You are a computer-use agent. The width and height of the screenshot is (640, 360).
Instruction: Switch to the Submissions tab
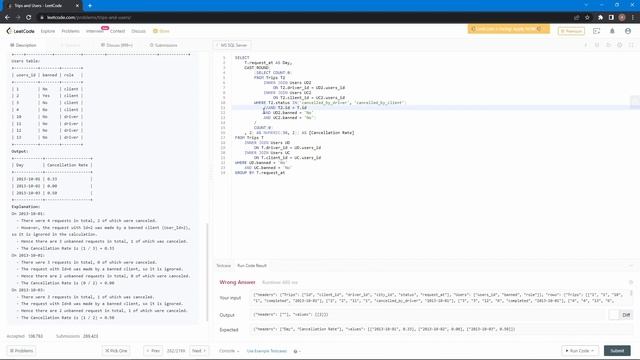tap(163, 45)
